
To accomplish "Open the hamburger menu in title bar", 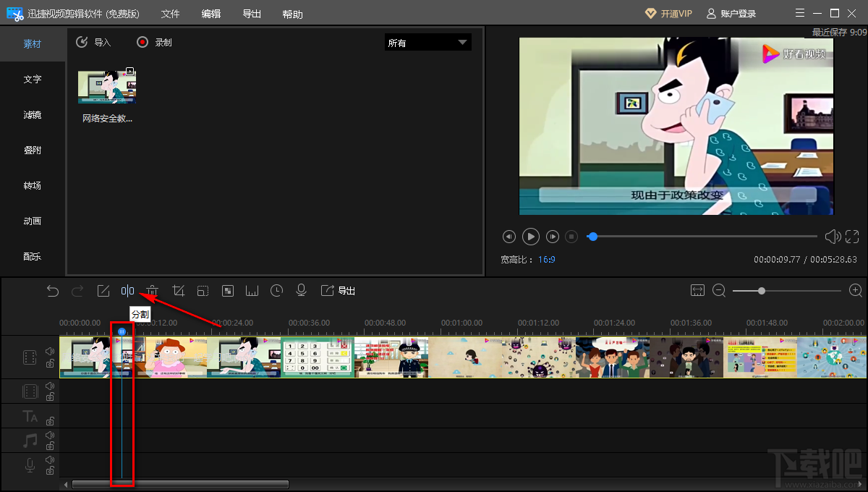I will tap(799, 14).
